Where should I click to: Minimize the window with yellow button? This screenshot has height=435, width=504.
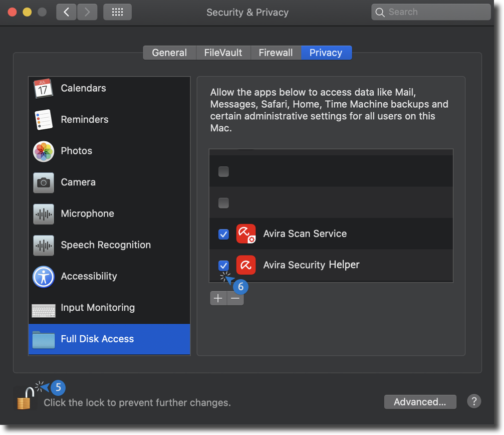click(28, 12)
